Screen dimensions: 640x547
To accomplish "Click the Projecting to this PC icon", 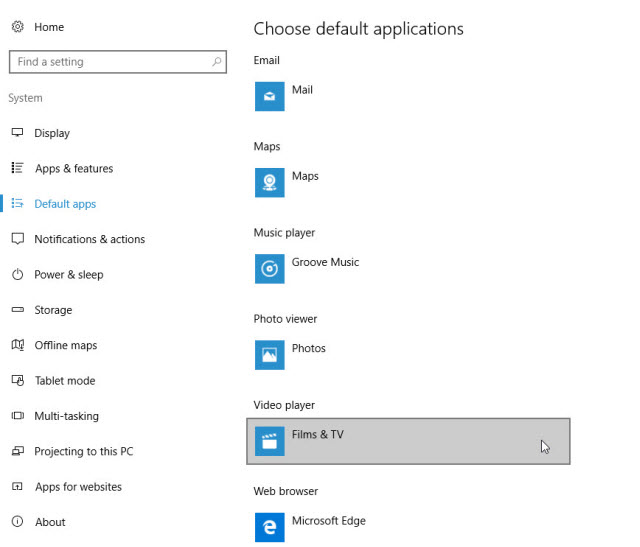I will pos(18,451).
